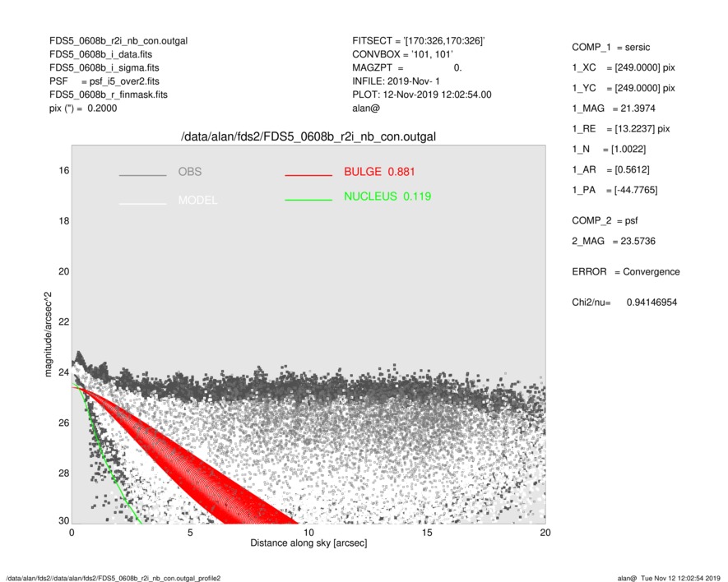Viewport: 728px width, 582px height.
Task: Click the COMP_1 = sersic parameter line
Action: [611, 48]
